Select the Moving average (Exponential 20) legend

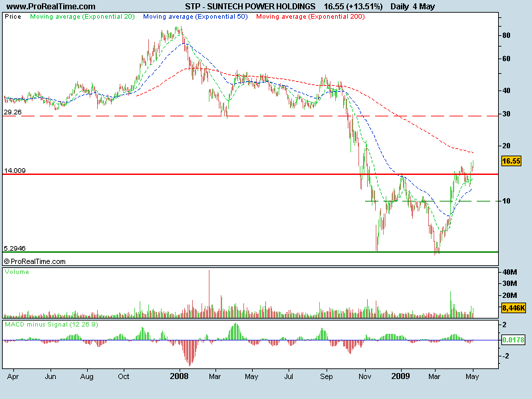pos(82,17)
